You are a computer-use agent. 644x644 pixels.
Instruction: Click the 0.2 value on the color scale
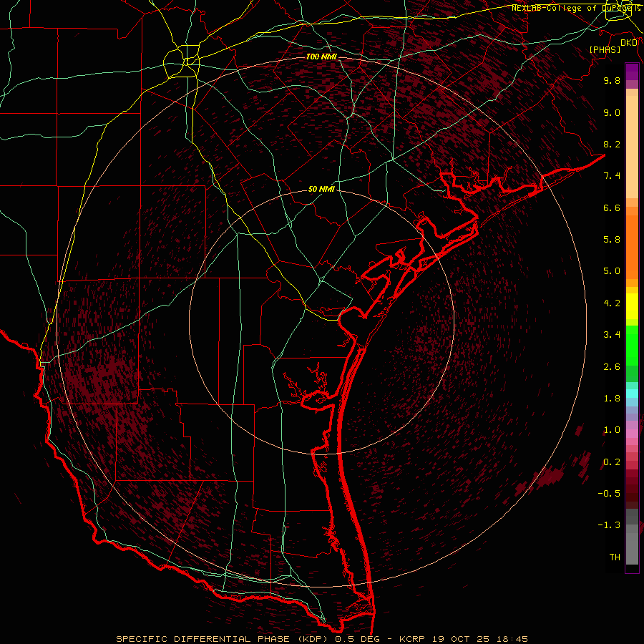612,462
